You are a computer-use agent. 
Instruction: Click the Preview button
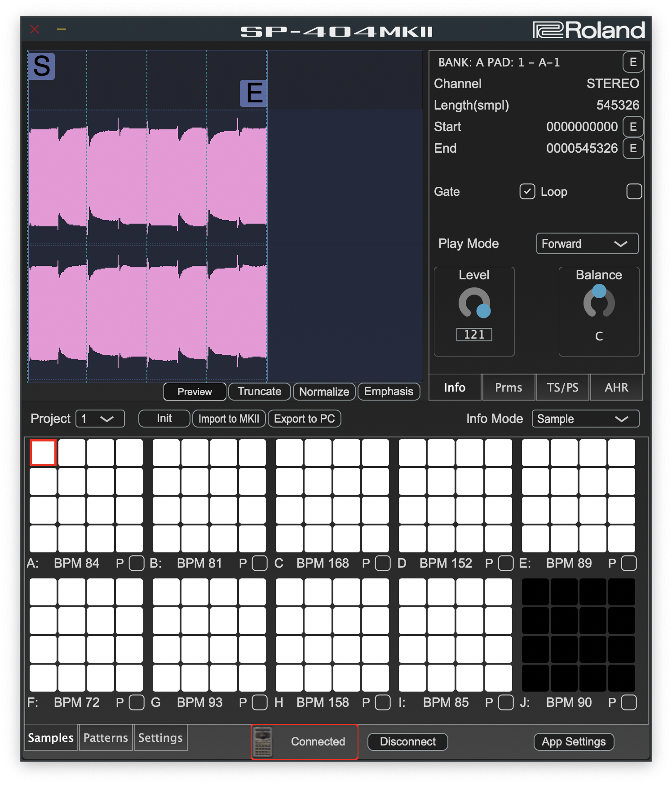click(195, 392)
